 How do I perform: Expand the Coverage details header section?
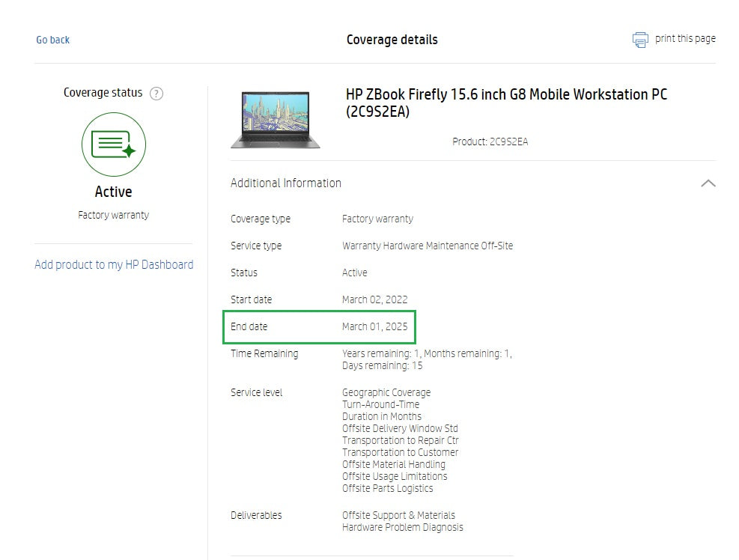click(x=392, y=40)
